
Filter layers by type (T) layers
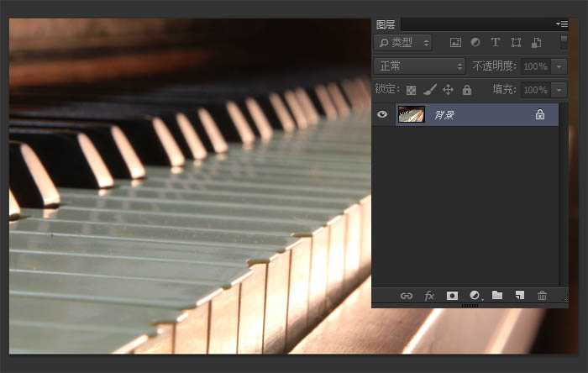(495, 42)
